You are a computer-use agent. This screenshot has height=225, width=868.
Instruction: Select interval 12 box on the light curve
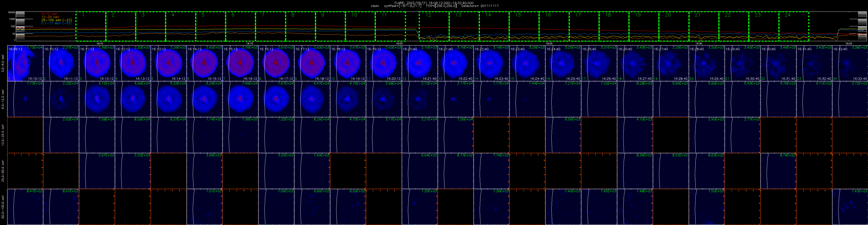[434, 26]
